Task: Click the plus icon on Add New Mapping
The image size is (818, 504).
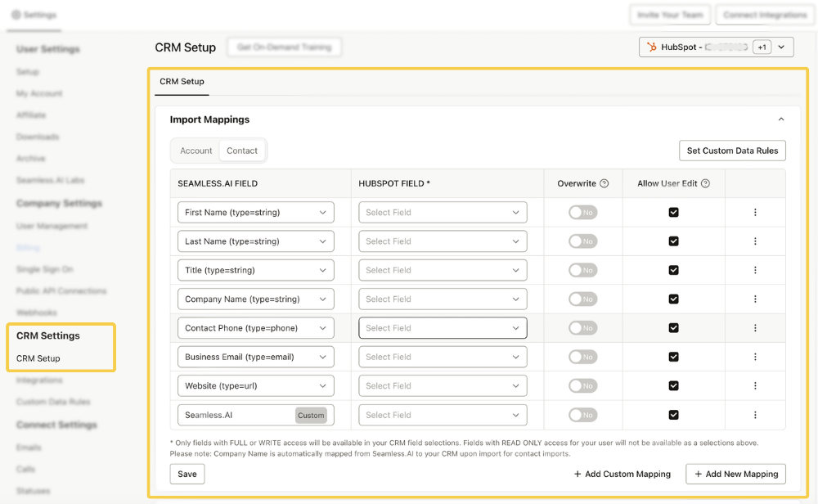Action: click(696, 474)
